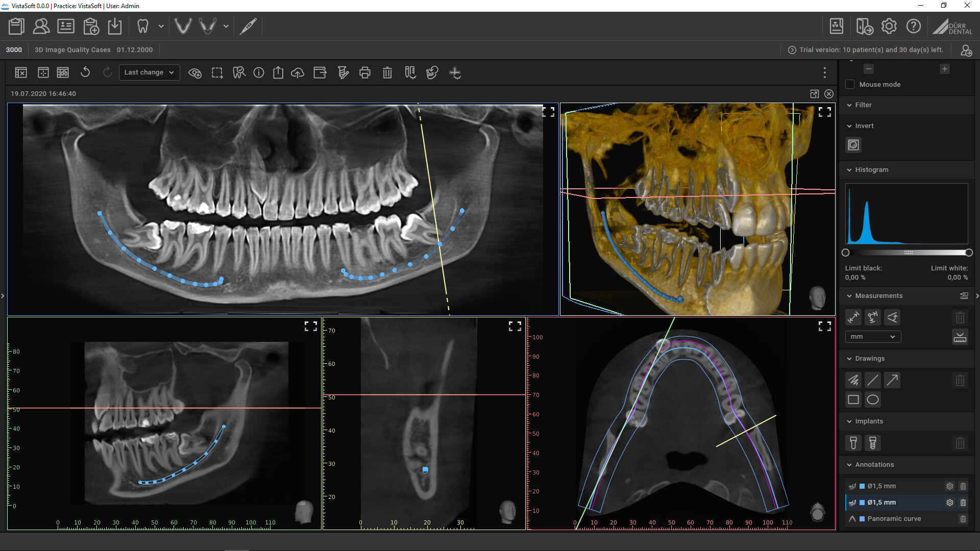
Task: Enable the Mouse mode checkbox
Action: 850,84
